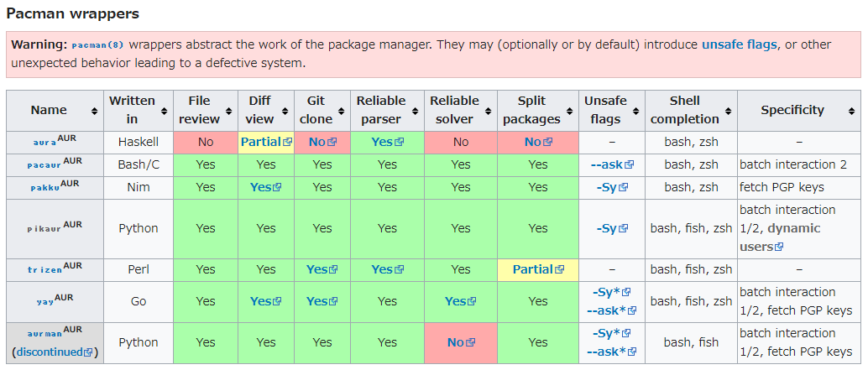Open aura's 'No' Split packages link
Image resolution: width=868 pixels, height=370 pixels.
point(538,142)
